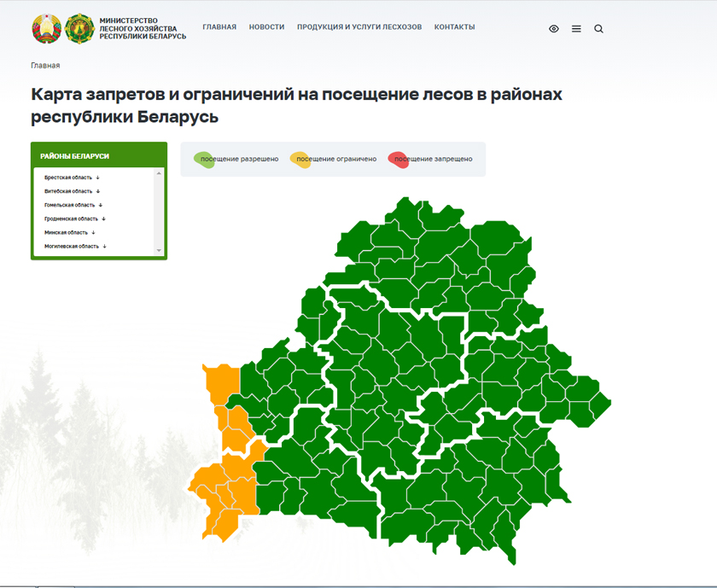Expand Минская область region list

(70, 232)
